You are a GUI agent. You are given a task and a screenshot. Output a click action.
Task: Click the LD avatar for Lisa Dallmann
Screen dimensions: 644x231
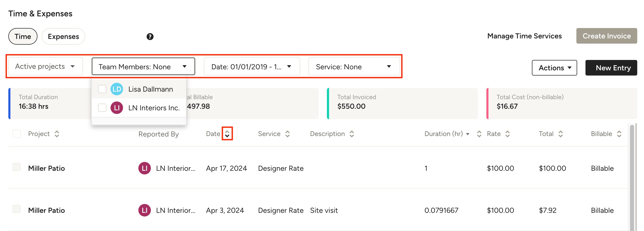tap(117, 89)
